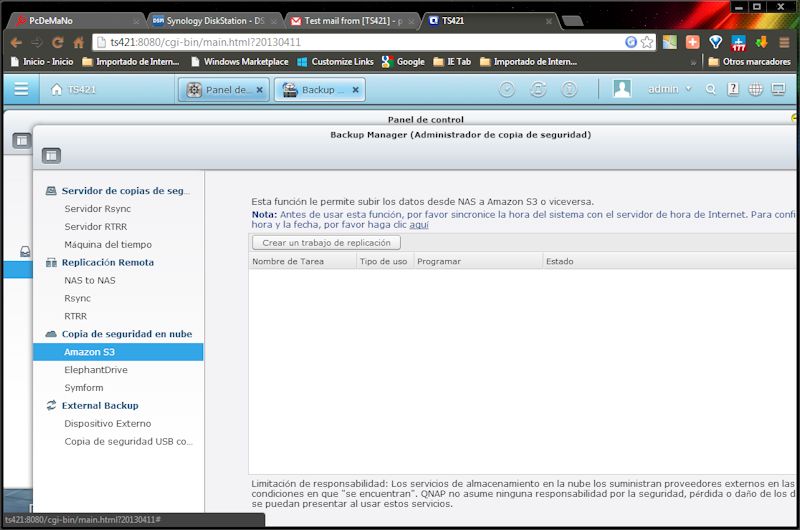Select Symform cloud backup
The image size is (800, 530).
tap(84, 388)
